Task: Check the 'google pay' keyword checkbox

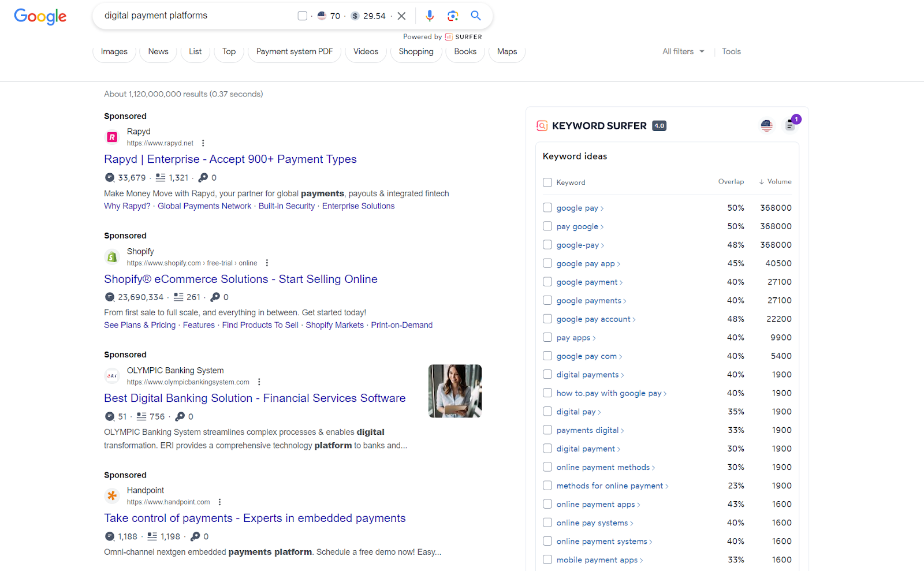Action: point(547,208)
